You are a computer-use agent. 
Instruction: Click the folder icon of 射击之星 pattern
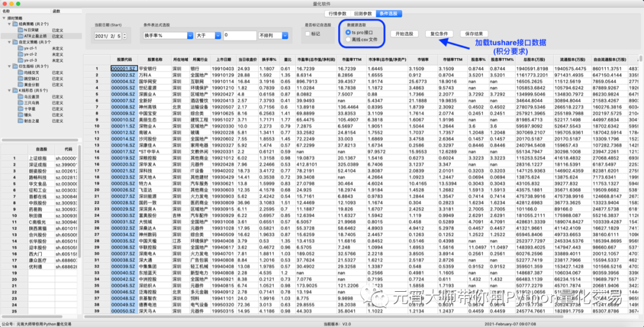tap(20, 121)
